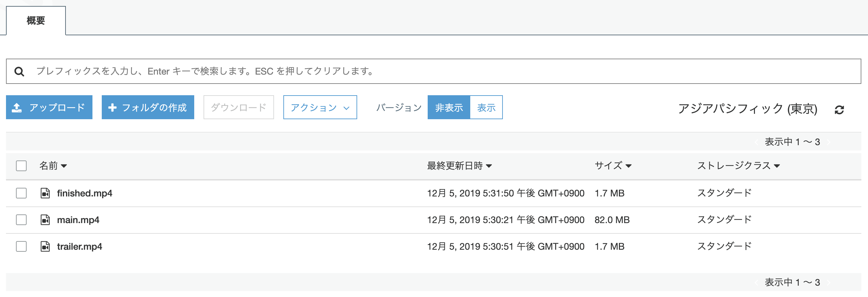The width and height of the screenshot is (868, 297).
Task: Click the bottom 表示中 1 〜 3 count
Action: tap(792, 282)
